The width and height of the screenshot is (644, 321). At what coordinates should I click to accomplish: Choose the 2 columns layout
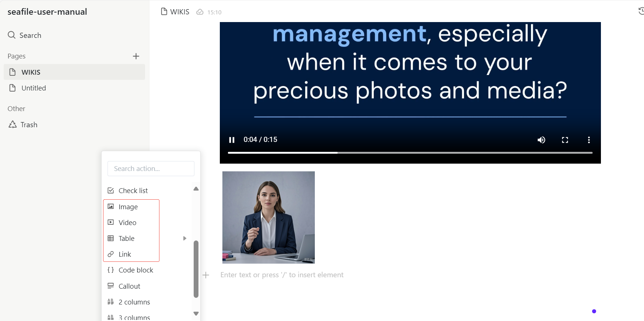click(134, 302)
